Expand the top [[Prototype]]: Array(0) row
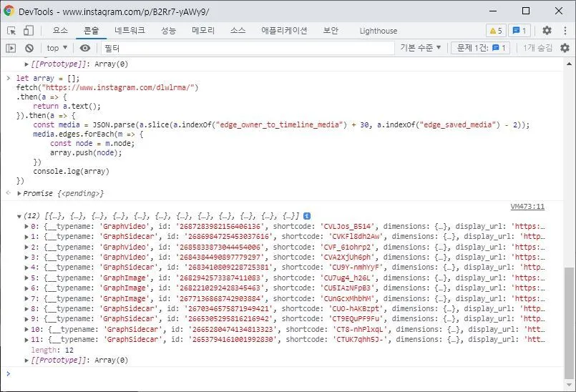The height and width of the screenshot is (392, 576). click(26, 64)
